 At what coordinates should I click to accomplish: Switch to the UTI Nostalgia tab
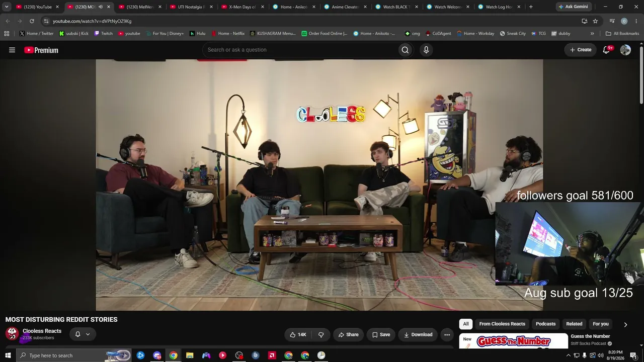click(191, 7)
